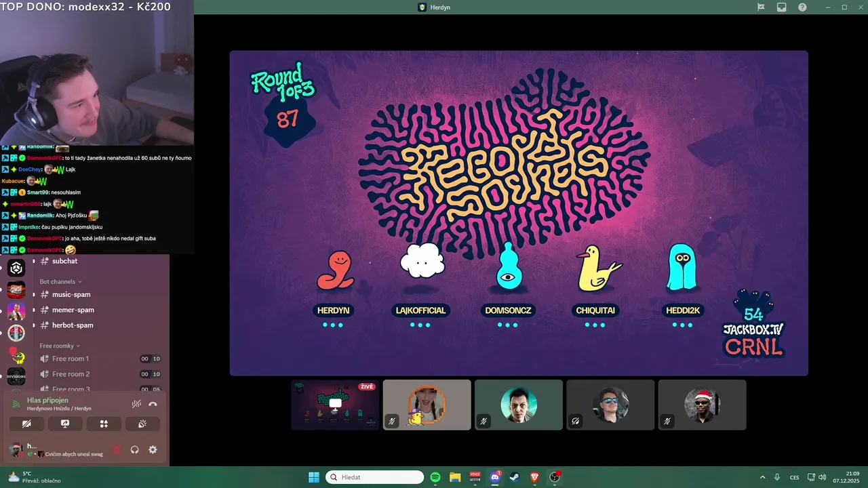Viewport: 868px width, 488px height.
Task: Click the Hlas připojen connection status
Action: coord(47,401)
